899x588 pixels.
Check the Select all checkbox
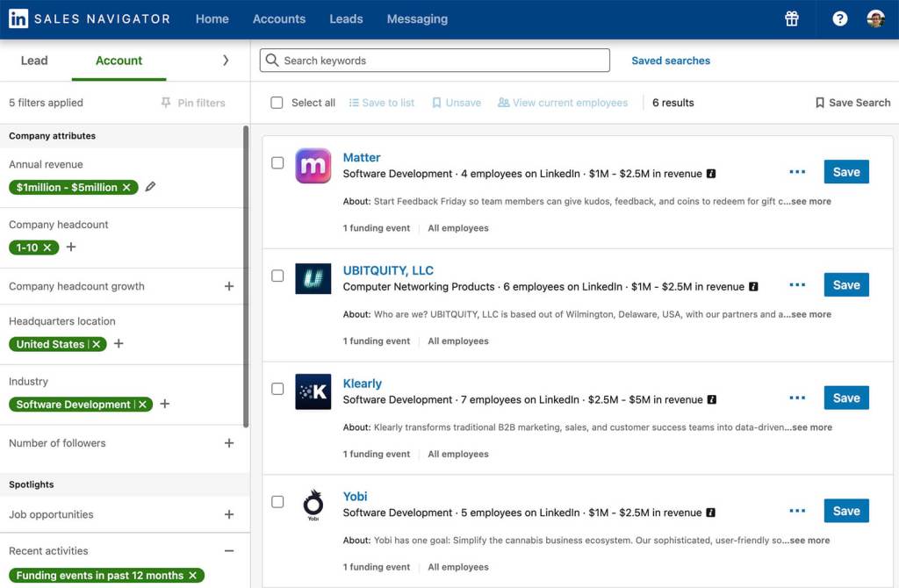(x=277, y=103)
